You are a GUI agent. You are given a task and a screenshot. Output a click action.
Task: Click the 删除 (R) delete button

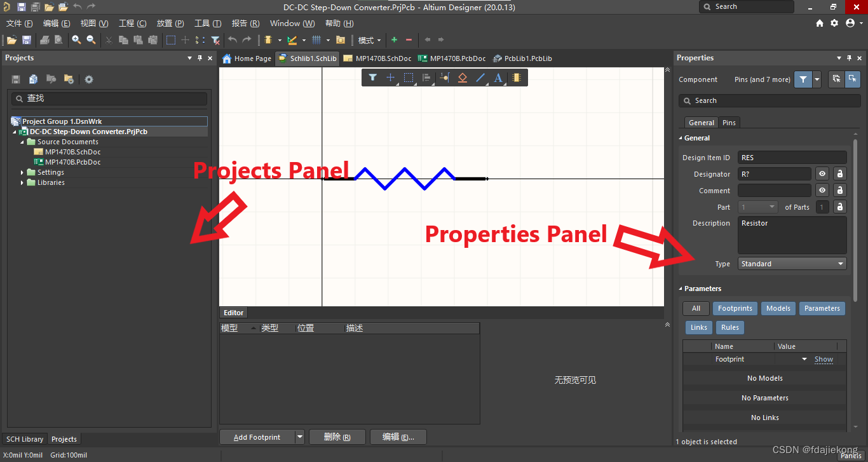[x=337, y=437]
